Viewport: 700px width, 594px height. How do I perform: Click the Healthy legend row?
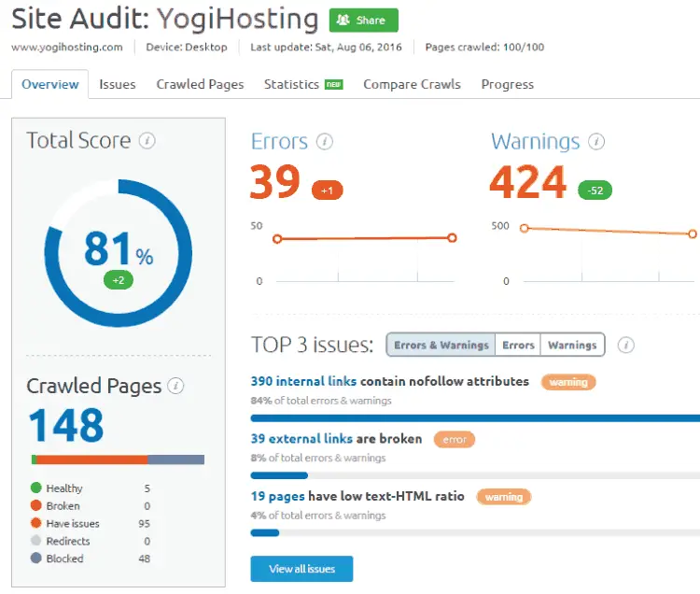pos(91,488)
